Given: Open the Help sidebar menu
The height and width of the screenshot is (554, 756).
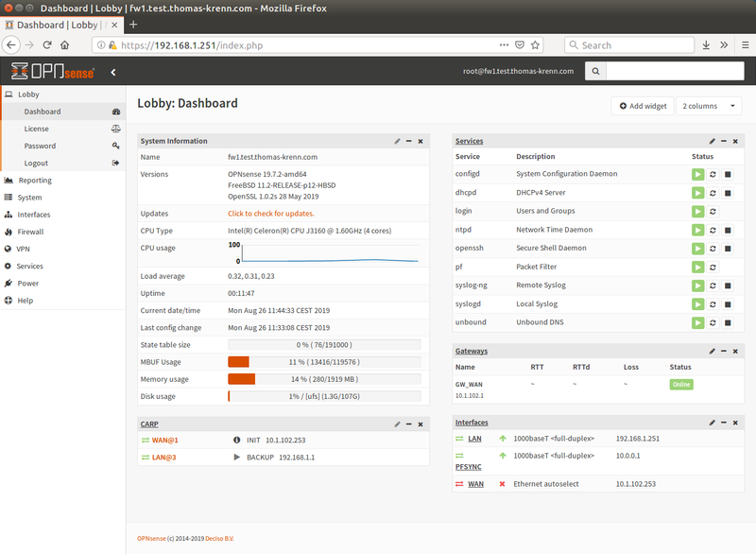Looking at the screenshot, I should point(62,301).
